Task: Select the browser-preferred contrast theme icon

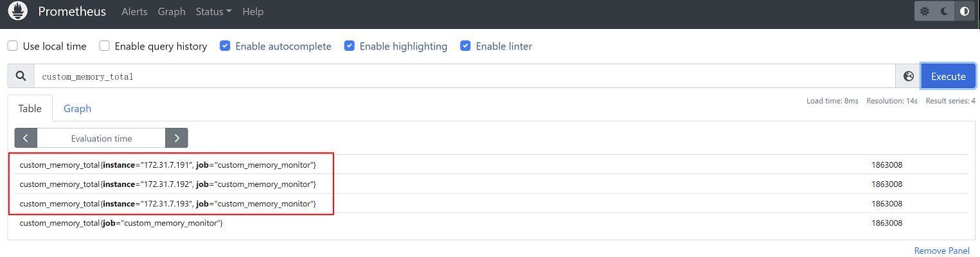Action: [964, 12]
